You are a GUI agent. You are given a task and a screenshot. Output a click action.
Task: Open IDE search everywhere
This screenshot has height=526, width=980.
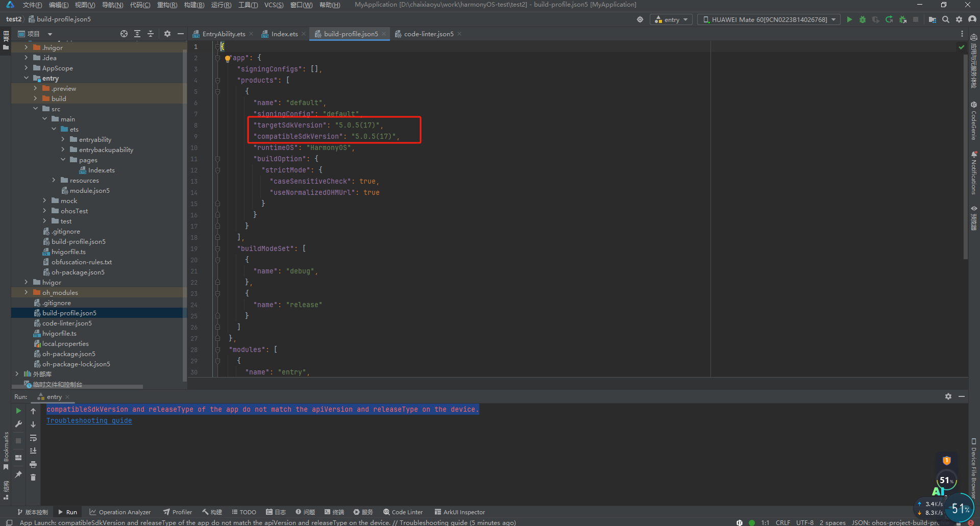(x=946, y=19)
